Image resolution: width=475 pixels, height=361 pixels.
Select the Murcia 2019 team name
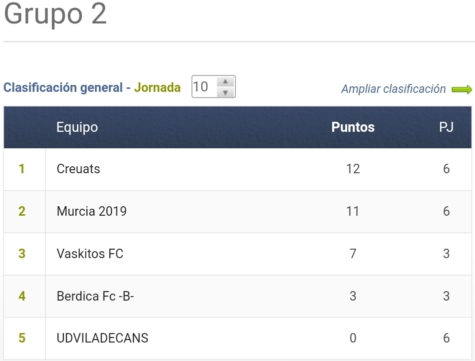(x=92, y=211)
